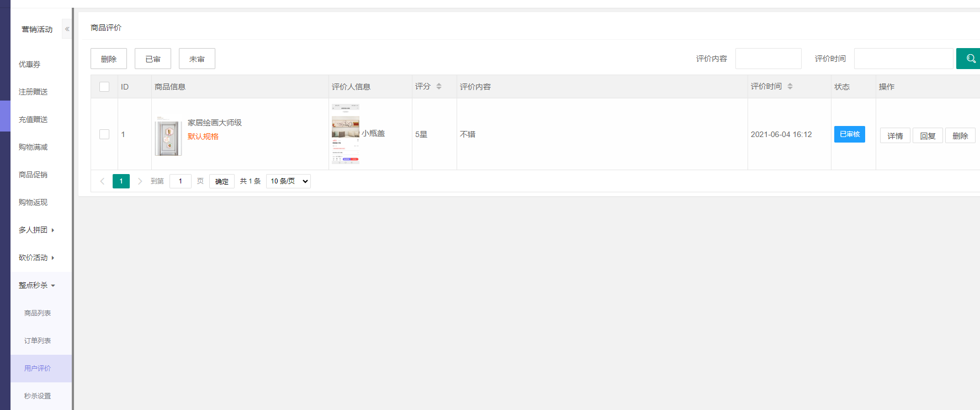Click the 详情 button in the review row

895,135
